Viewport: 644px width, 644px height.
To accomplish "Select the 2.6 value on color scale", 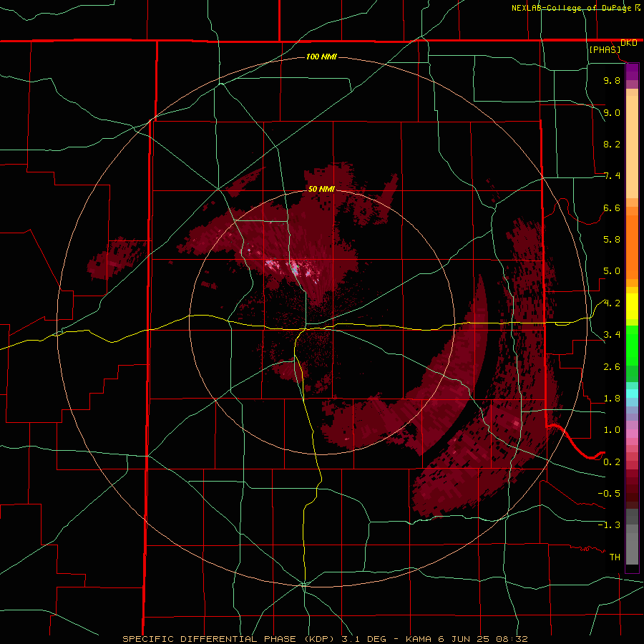I will point(612,367).
